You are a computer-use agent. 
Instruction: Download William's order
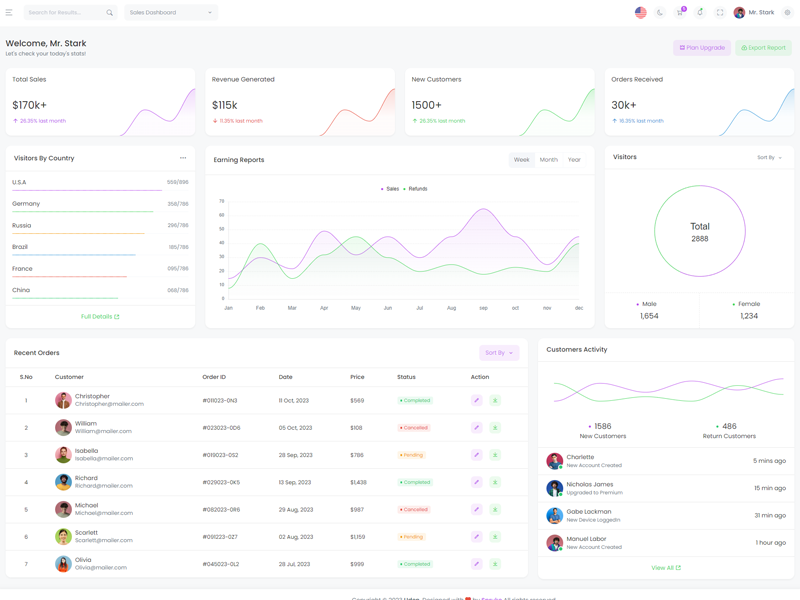pos(495,428)
